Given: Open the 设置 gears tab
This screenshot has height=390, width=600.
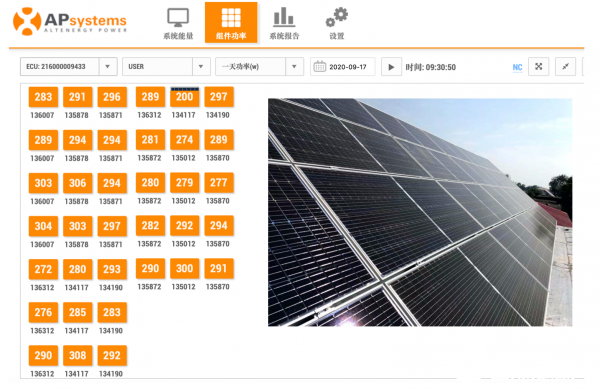Looking at the screenshot, I should [337, 23].
